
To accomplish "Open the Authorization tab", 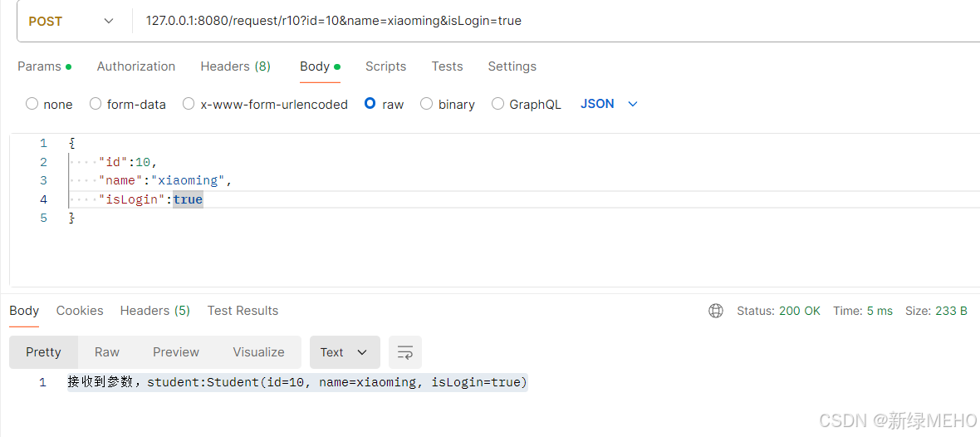I will coord(135,66).
